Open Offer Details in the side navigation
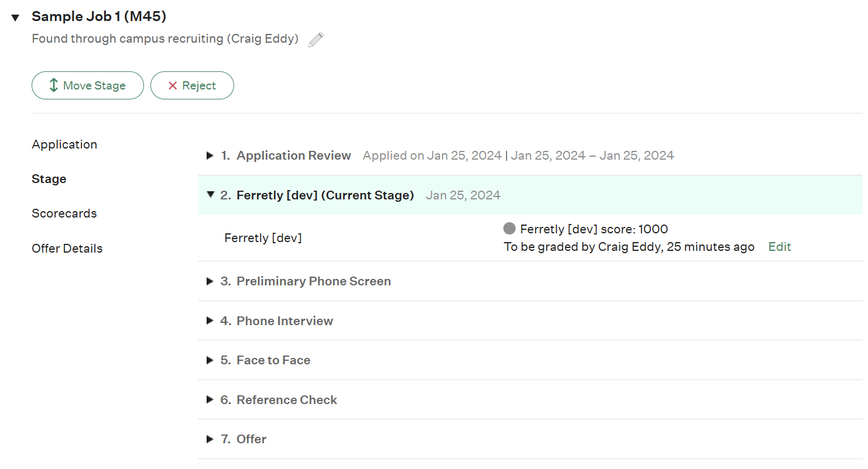868x469 pixels. [x=67, y=249]
